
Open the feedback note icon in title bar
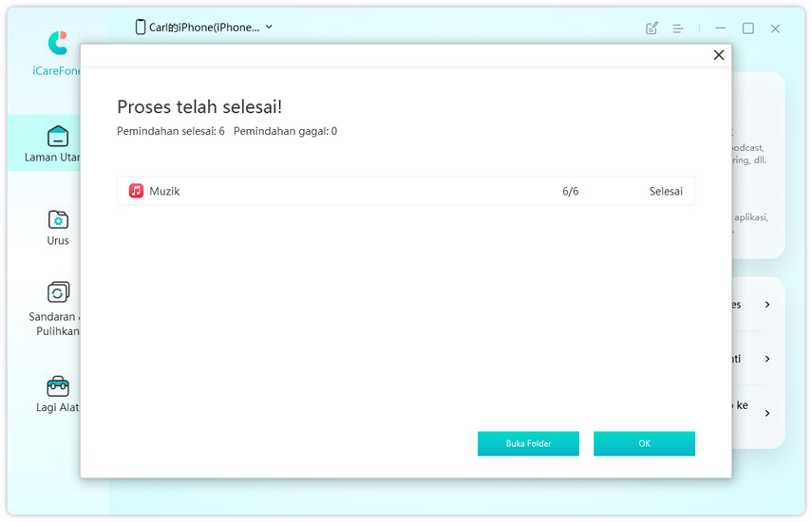pos(651,28)
